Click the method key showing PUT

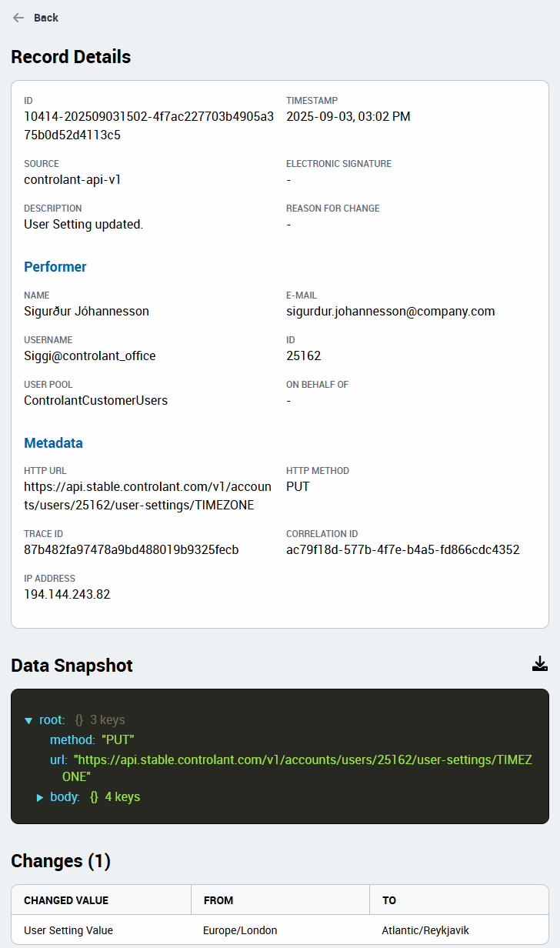tap(72, 739)
